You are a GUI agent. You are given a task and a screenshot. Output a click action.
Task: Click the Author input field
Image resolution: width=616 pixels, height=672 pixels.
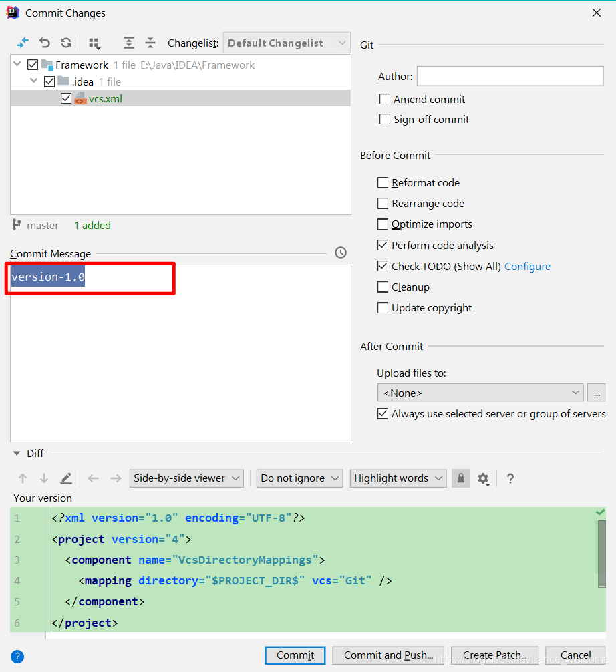[x=510, y=76]
